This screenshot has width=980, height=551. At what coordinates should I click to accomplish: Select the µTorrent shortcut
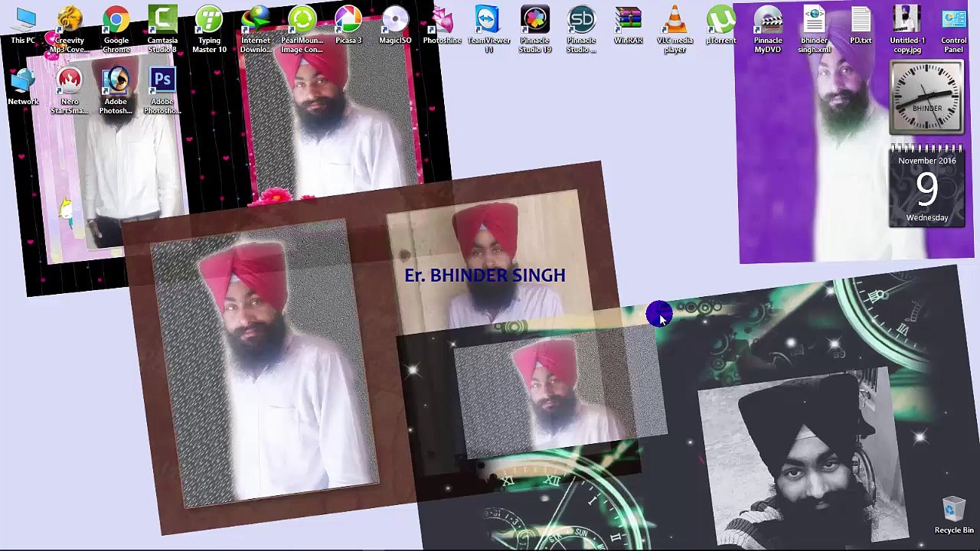pos(720,25)
